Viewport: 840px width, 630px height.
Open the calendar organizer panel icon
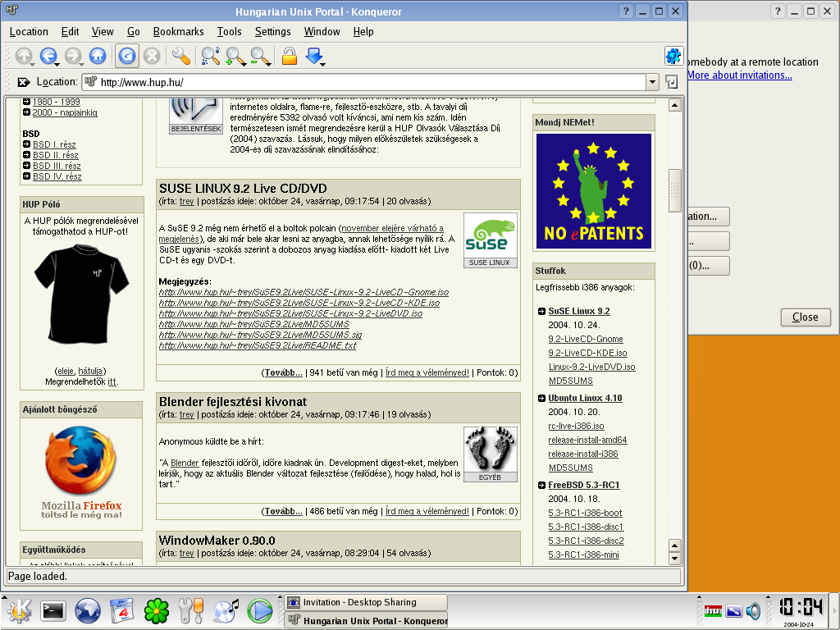click(x=121, y=611)
